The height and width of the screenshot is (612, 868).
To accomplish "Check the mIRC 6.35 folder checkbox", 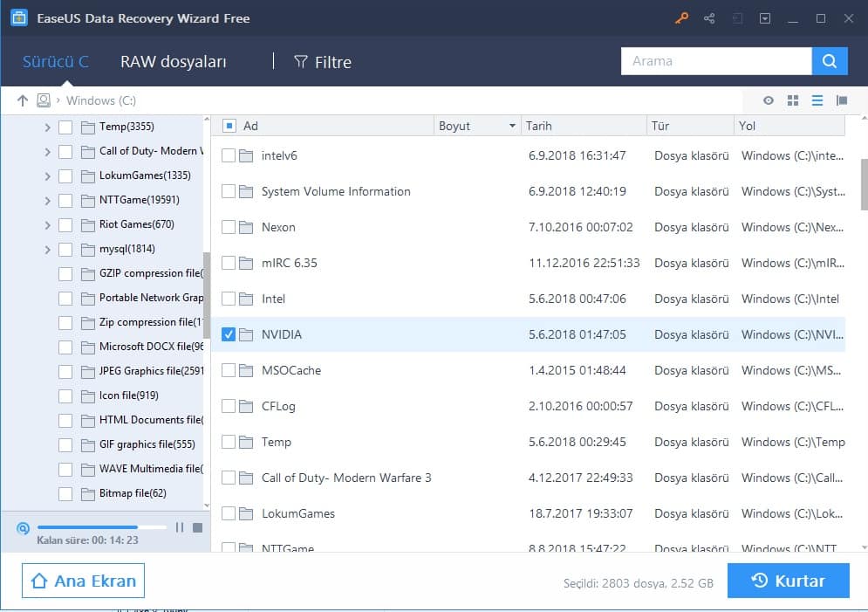I will (x=229, y=263).
